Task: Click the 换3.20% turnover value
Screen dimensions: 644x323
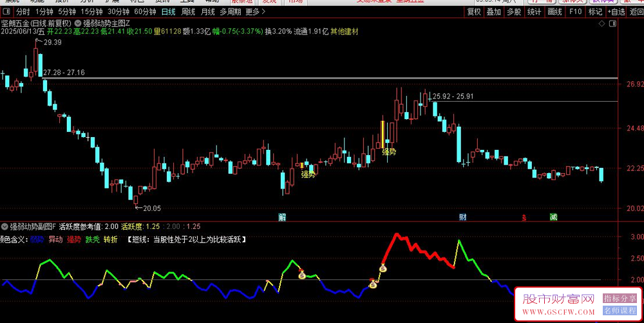Action: 278,32
